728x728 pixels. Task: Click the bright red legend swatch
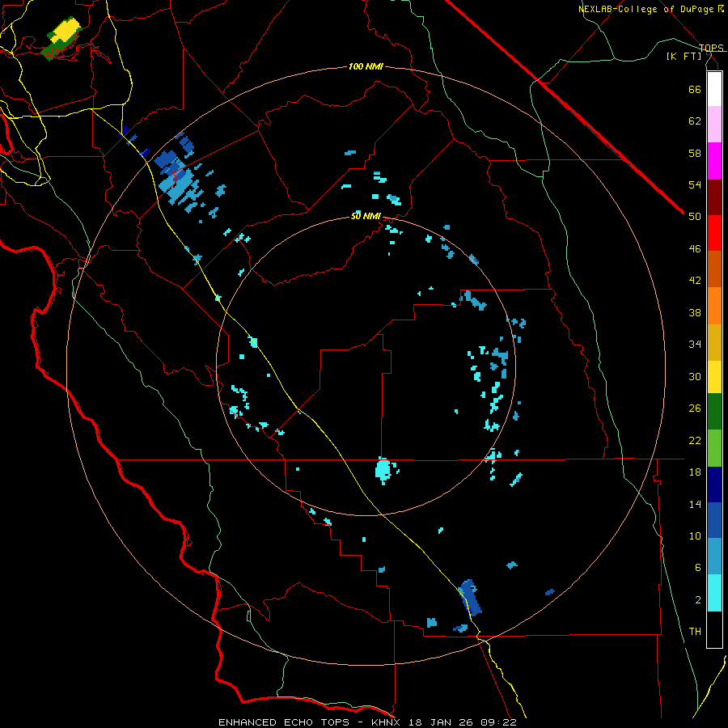[714, 233]
